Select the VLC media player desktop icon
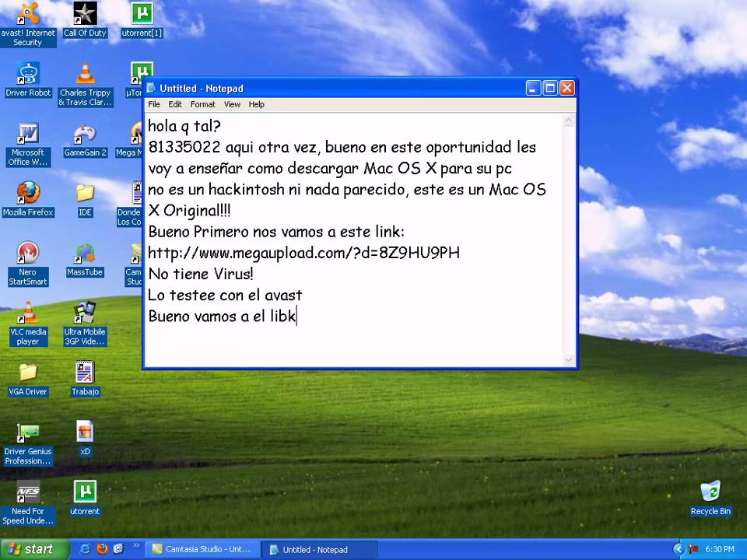Image resolution: width=747 pixels, height=560 pixels. pos(28,324)
